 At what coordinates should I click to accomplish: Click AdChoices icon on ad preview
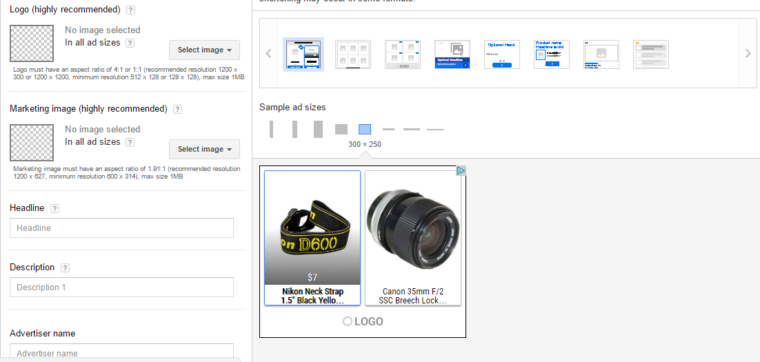pos(461,171)
